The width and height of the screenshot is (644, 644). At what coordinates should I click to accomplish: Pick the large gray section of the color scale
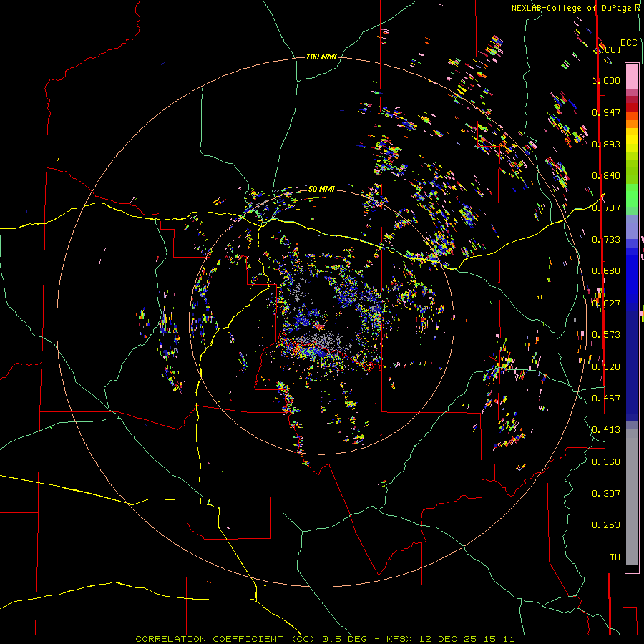[x=632, y=497]
